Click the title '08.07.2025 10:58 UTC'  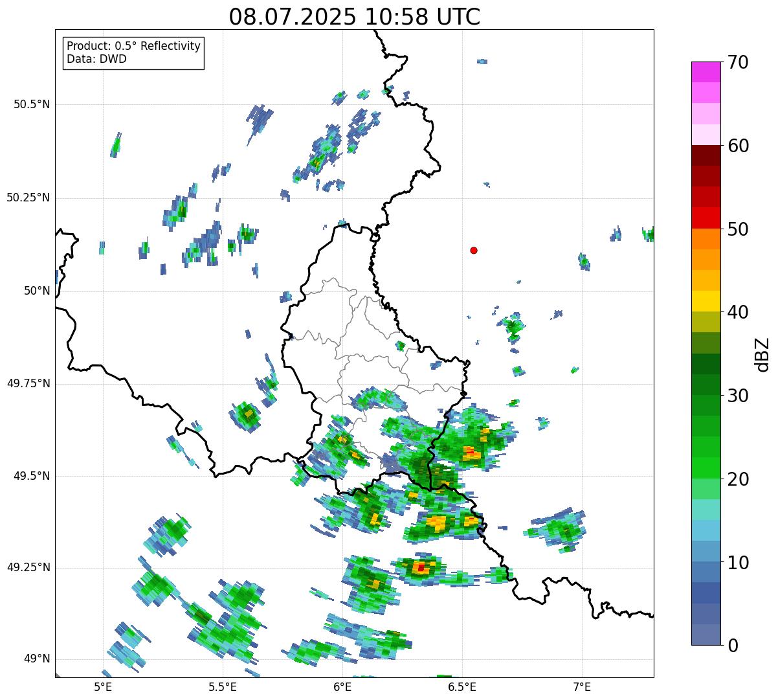tap(355, 16)
